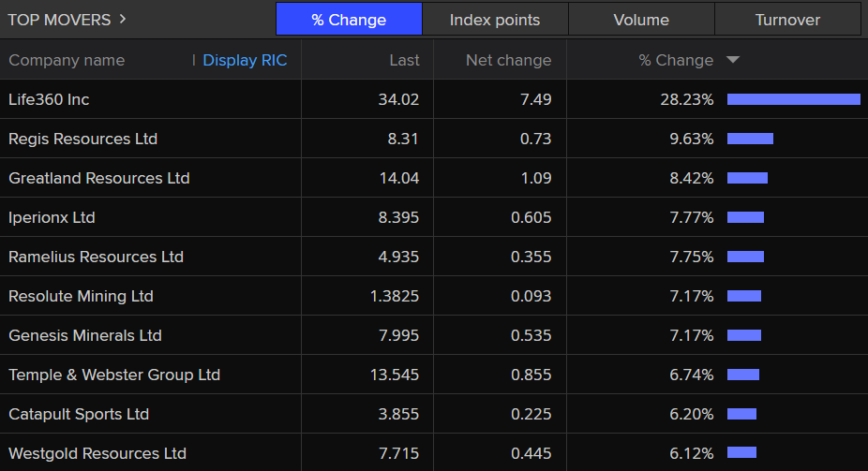
Task: Expand the TOP MOVERS chevron arrow
Action: click(124, 20)
